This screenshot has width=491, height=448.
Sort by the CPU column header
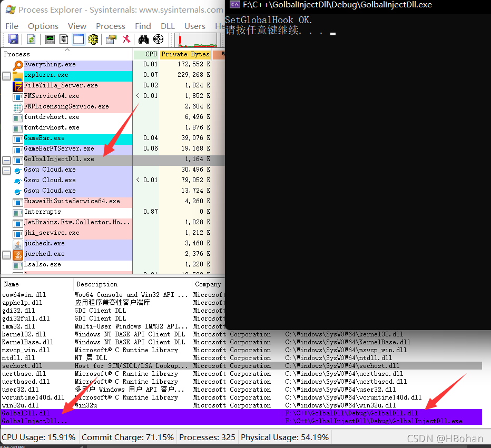point(146,54)
